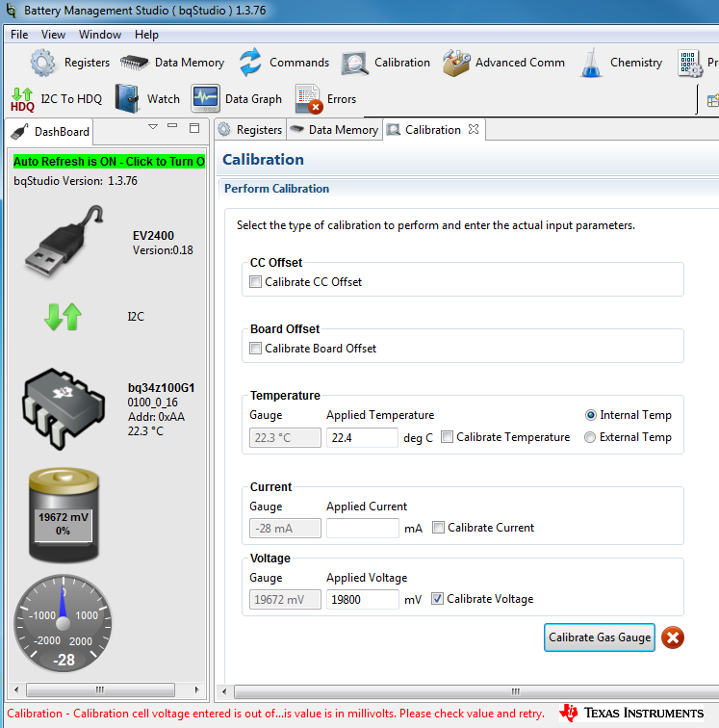Click the bqStudio title bar app icon

tap(12, 11)
